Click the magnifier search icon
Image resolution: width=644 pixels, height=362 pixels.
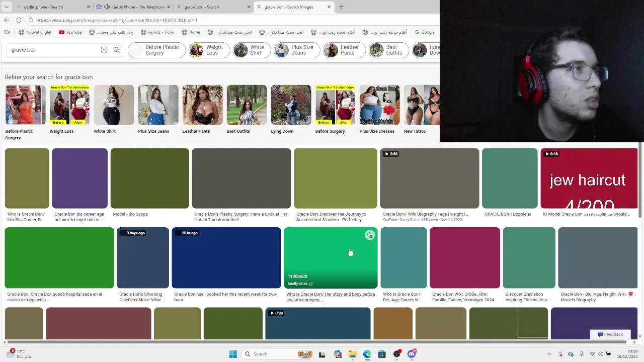117,50
